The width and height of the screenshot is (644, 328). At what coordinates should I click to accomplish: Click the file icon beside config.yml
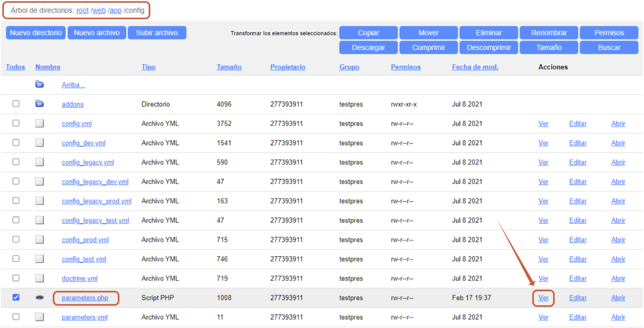coord(40,123)
